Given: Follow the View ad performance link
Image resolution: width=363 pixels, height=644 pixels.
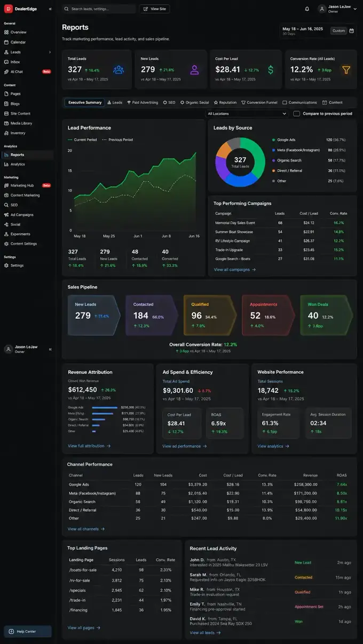Looking at the screenshot, I should 184,446.
